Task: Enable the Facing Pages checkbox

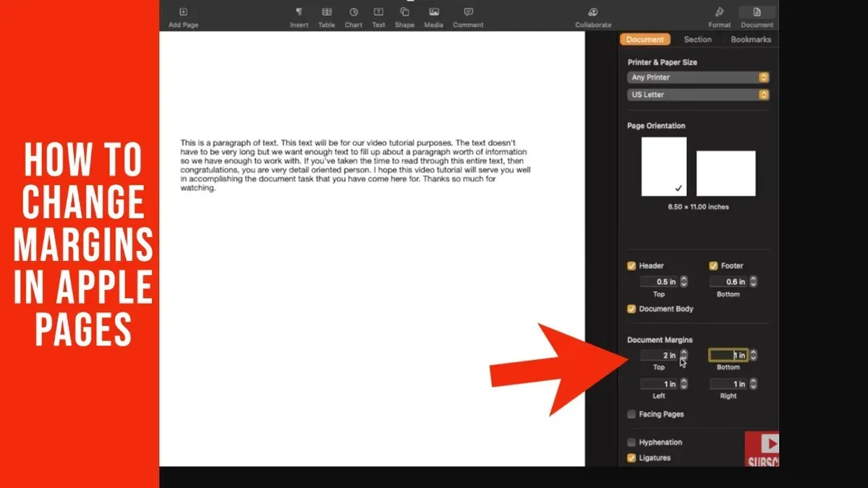Action: (631, 414)
